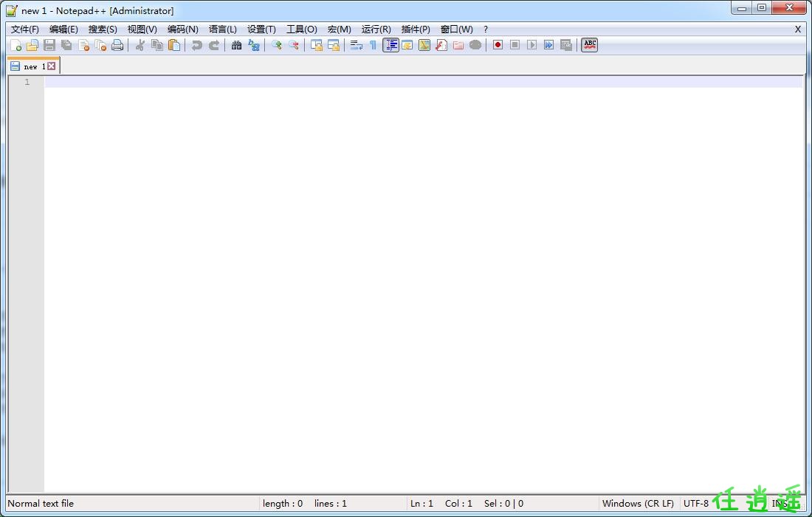Print the document with the printer icon
The image size is (812, 517).
pos(117,46)
